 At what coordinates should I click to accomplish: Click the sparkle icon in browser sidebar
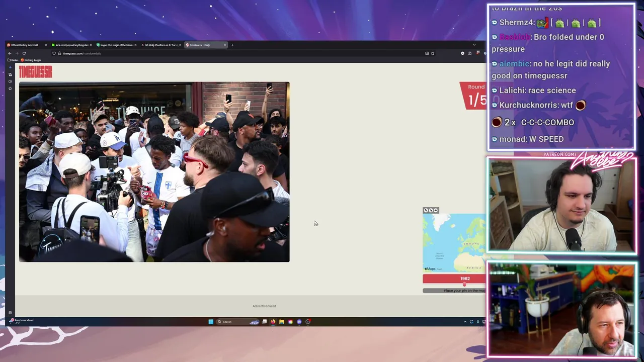click(x=10, y=67)
